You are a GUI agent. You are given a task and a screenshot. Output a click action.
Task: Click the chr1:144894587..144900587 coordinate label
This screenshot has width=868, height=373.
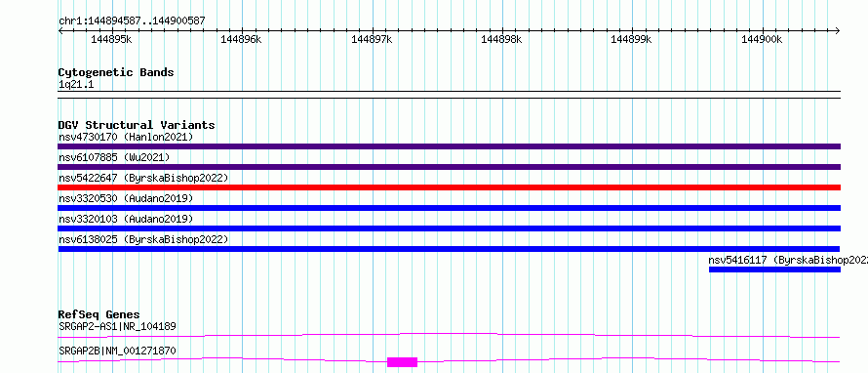coord(132,21)
